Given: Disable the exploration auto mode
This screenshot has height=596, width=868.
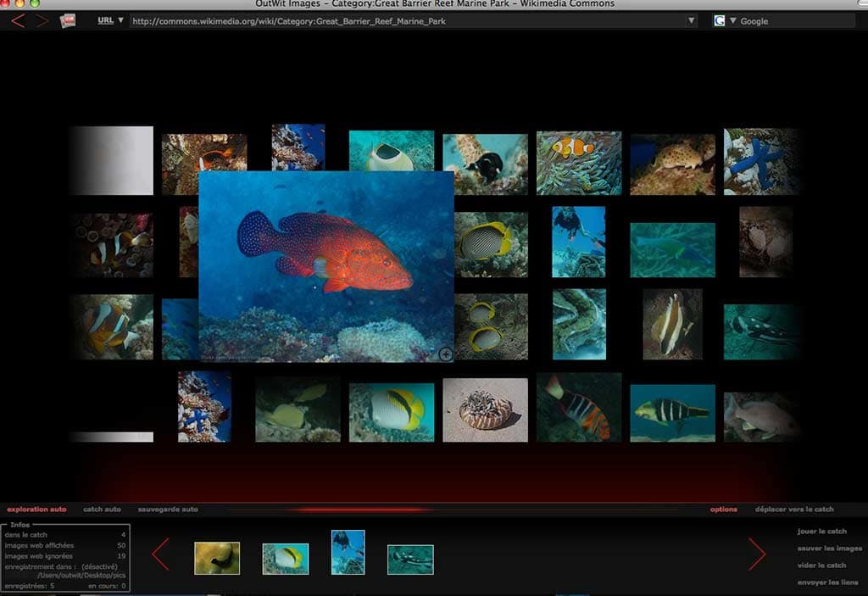Looking at the screenshot, I should coord(36,509).
